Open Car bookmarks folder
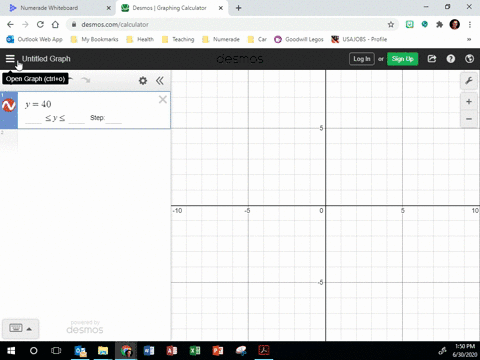The width and height of the screenshot is (480, 360). tap(257, 39)
